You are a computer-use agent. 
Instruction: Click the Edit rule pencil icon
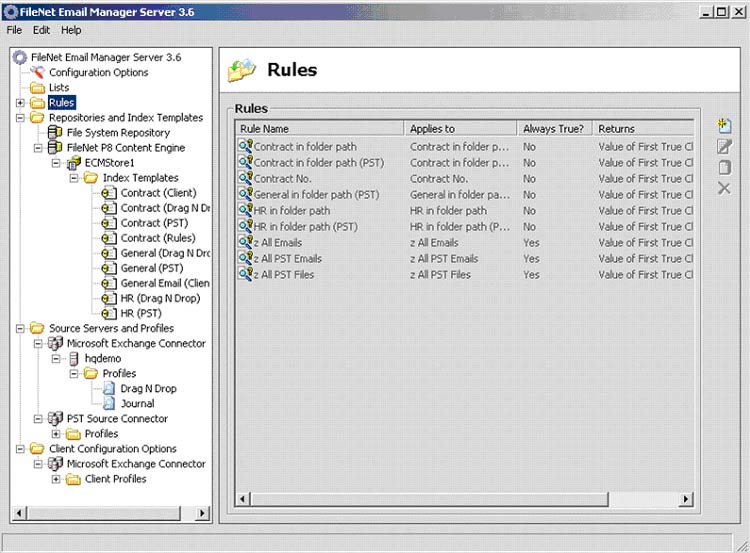pos(724,146)
